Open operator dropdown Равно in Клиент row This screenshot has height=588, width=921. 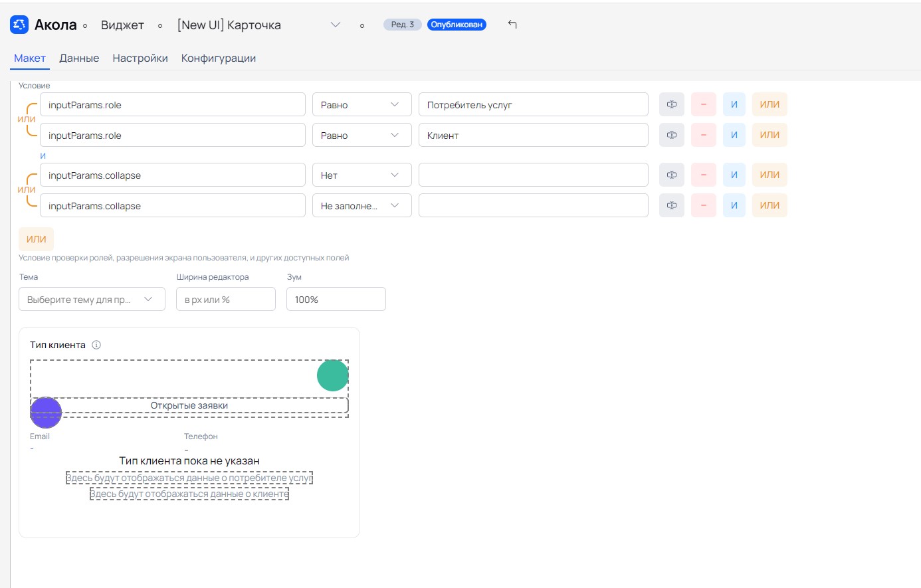click(362, 135)
